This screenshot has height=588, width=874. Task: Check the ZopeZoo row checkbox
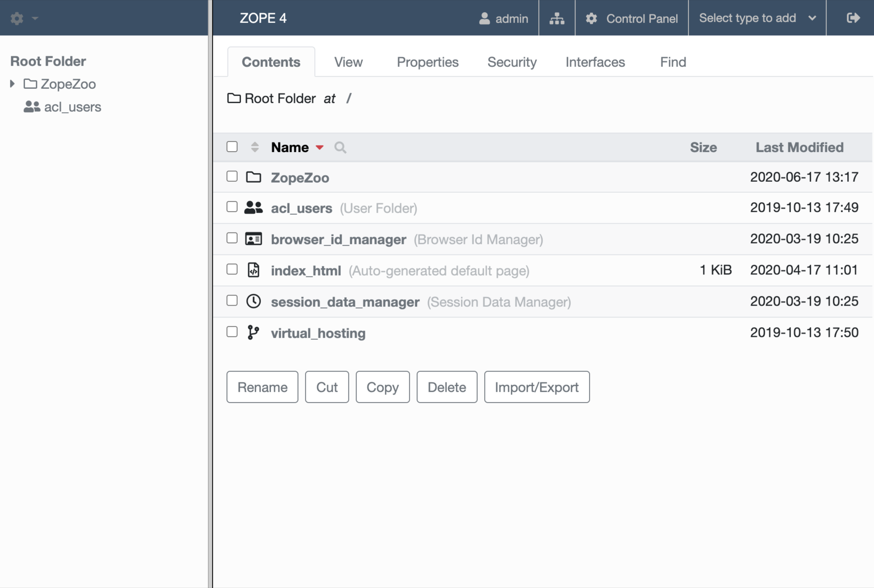point(232,176)
